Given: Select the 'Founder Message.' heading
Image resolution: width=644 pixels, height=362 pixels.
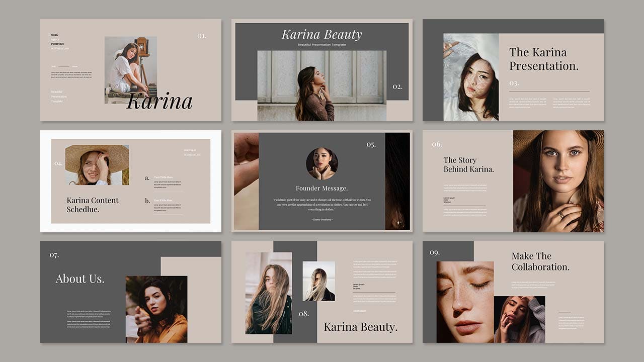Looking at the screenshot, I should [x=321, y=188].
